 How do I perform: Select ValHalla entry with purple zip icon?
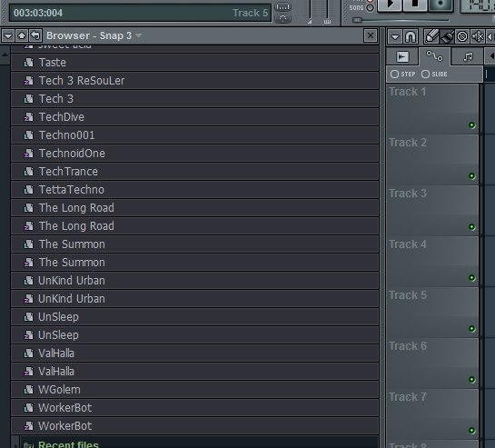point(194,372)
